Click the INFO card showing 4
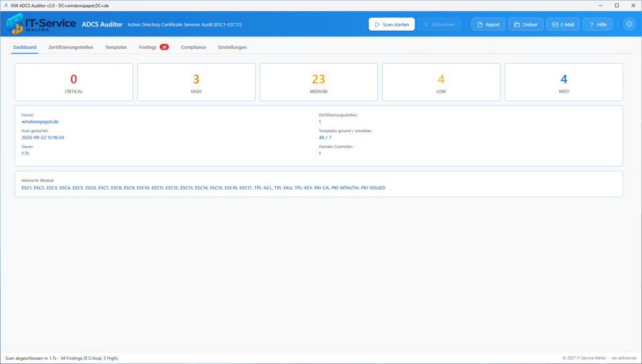 coord(564,82)
